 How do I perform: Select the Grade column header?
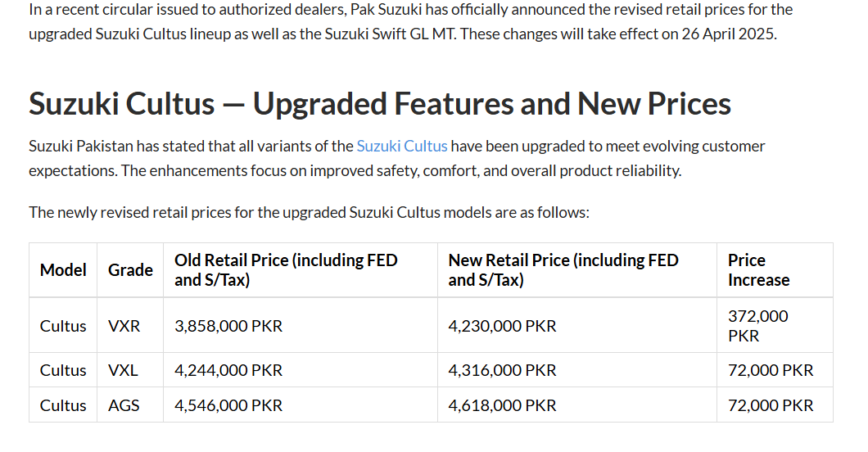click(130, 270)
